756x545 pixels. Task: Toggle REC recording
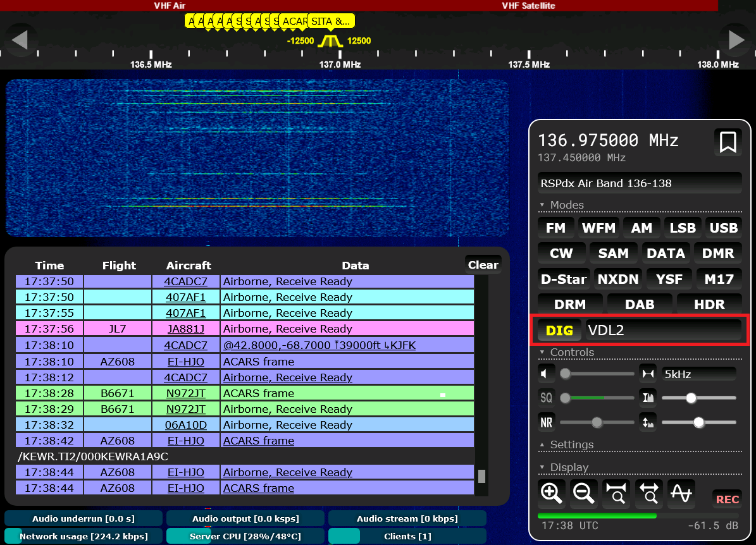pos(727,499)
